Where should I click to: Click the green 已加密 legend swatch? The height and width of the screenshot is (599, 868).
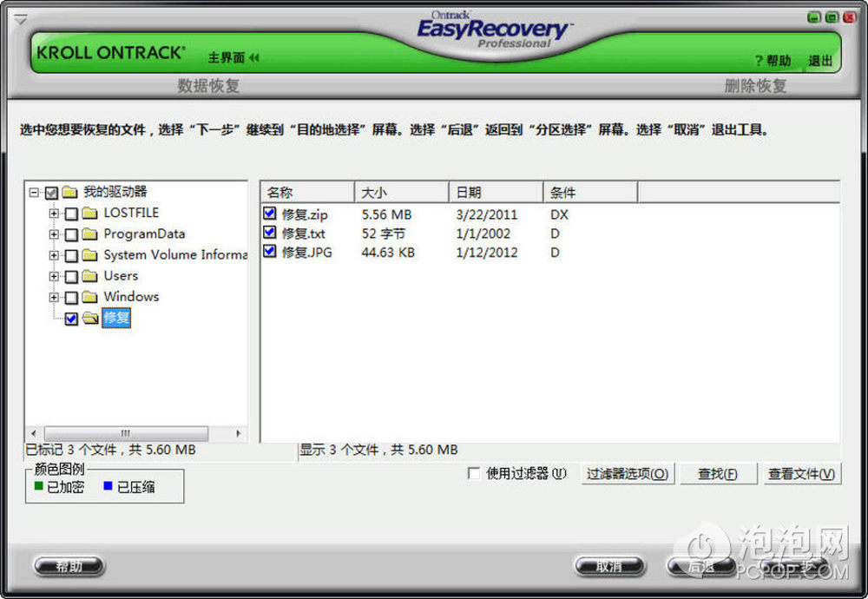(x=39, y=486)
